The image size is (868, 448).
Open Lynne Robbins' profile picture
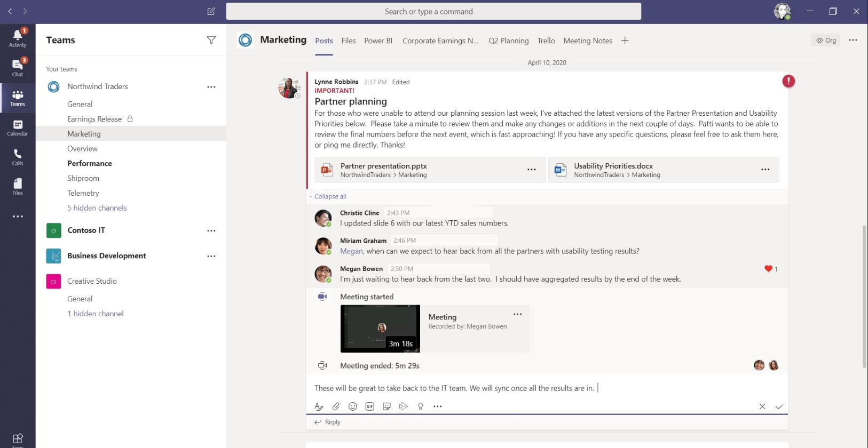[x=289, y=88]
